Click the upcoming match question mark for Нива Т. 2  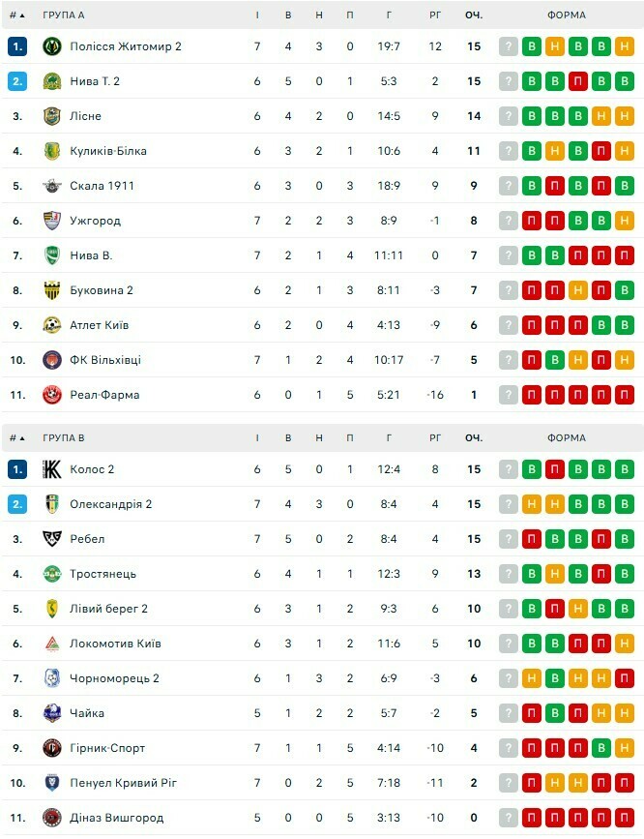(509, 81)
